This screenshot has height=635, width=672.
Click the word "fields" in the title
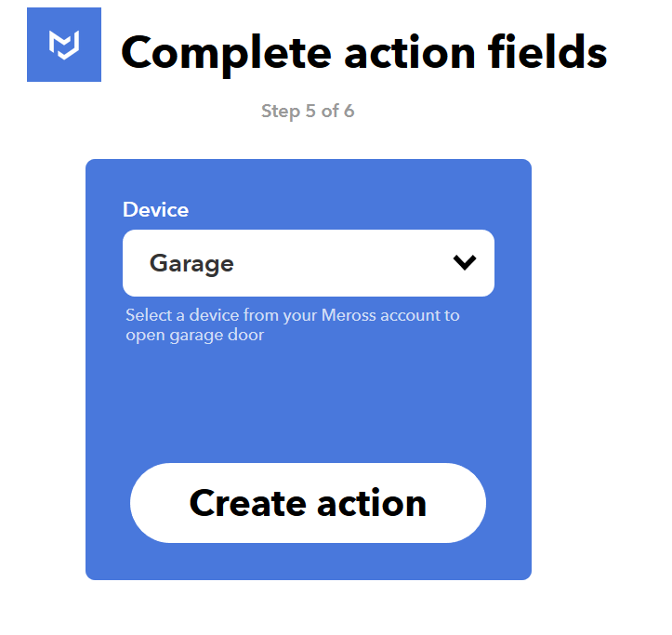547,52
